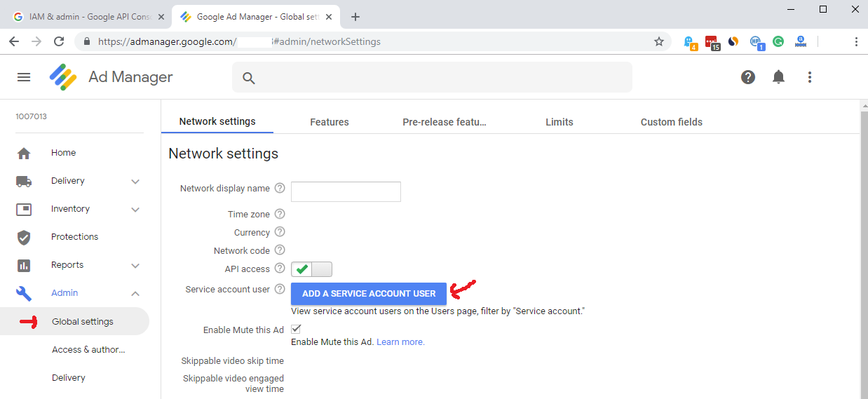This screenshot has width=868, height=399.
Task: Open the notifications bell
Action: 778,77
